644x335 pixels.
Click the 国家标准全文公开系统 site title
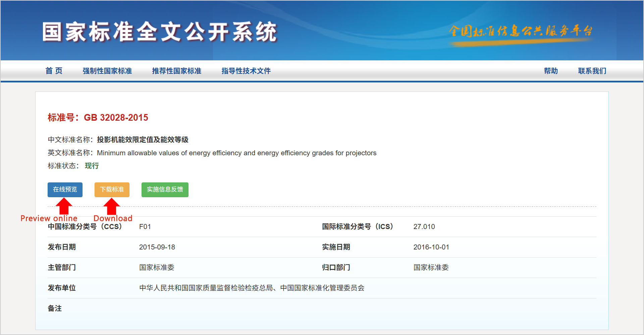pos(160,32)
